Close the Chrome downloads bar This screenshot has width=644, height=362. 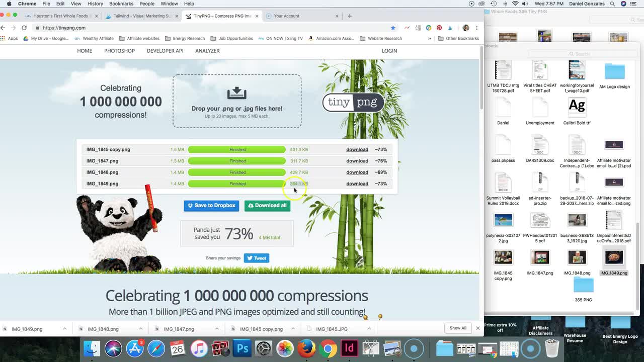tap(477, 328)
